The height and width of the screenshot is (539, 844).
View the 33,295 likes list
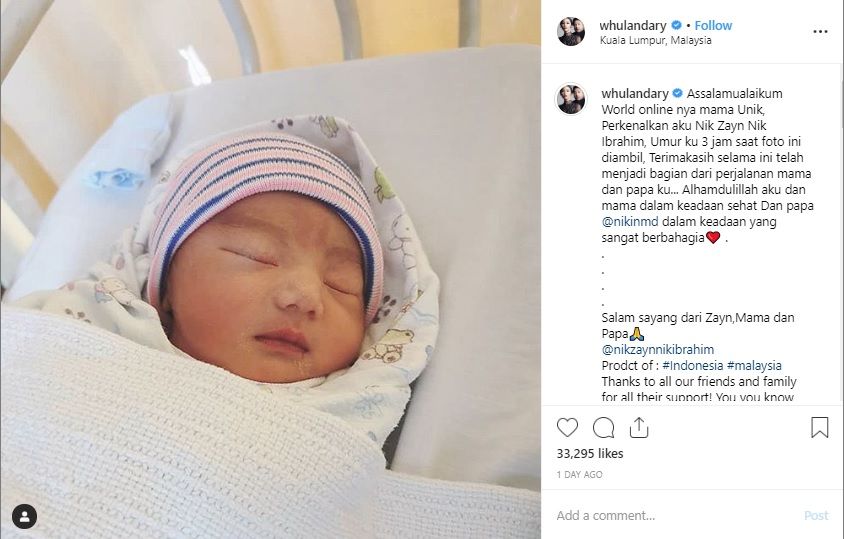point(590,453)
